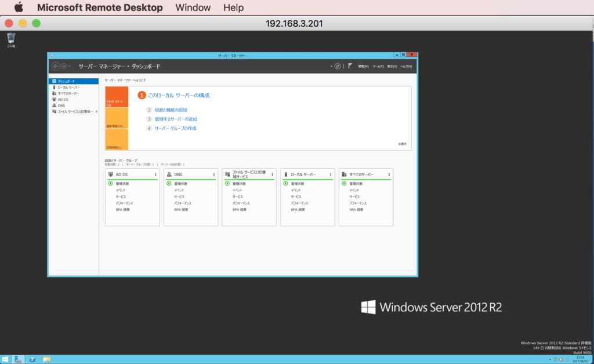
Task: Open File Explorer from the taskbar
Action: coord(46,359)
